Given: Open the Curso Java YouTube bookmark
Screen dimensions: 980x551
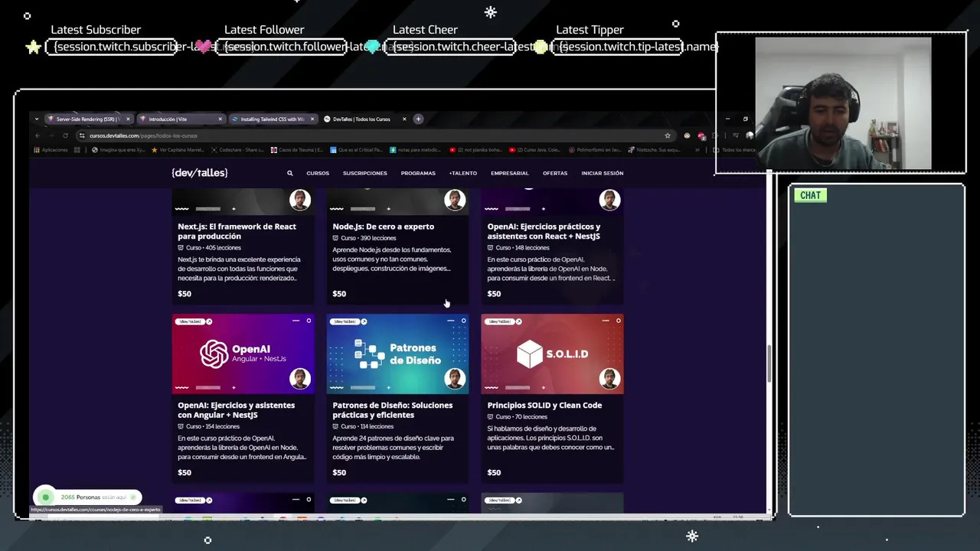Looking at the screenshot, I should (x=536, y=150).
